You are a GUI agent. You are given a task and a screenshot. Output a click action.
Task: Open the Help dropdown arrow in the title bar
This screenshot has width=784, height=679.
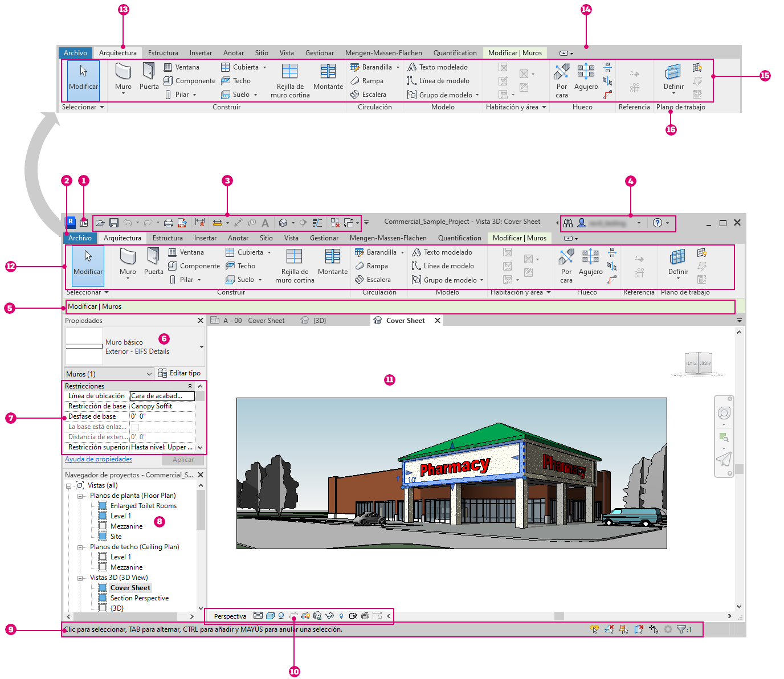coord(668,223)
